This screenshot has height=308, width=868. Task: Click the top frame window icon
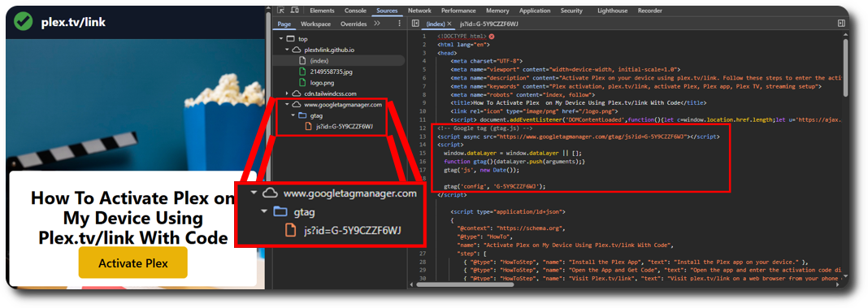(291, 39)
